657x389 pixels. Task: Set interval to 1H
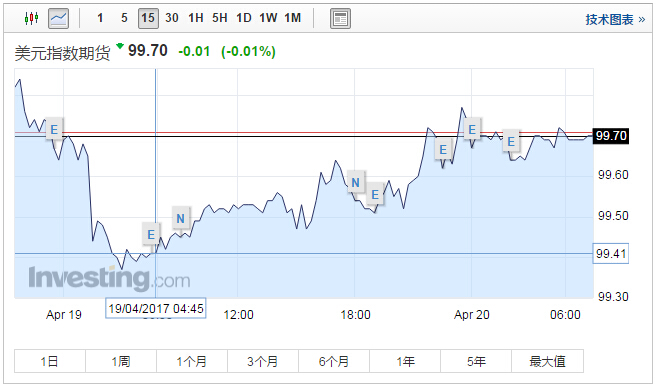pyautogui.click(x=196, y=18)
